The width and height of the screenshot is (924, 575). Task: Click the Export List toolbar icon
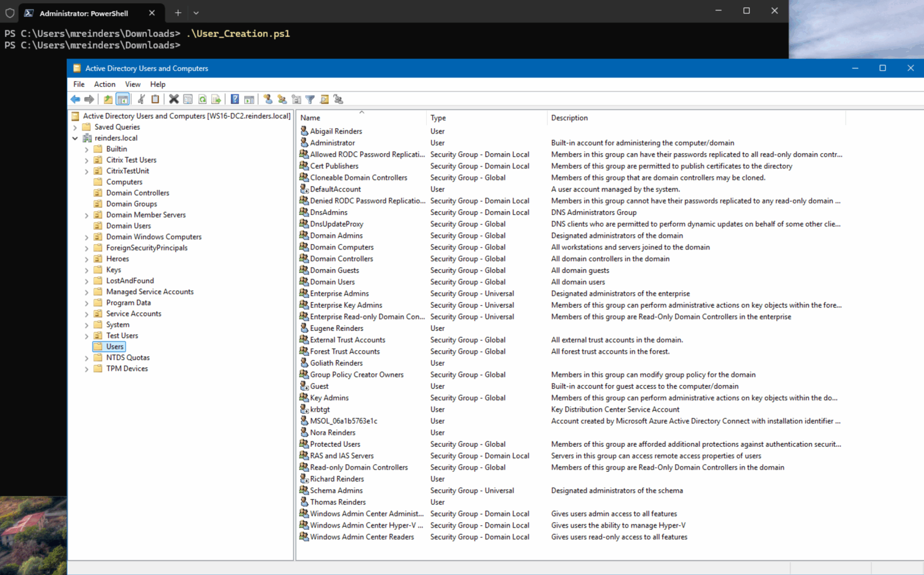pos(217,99)
